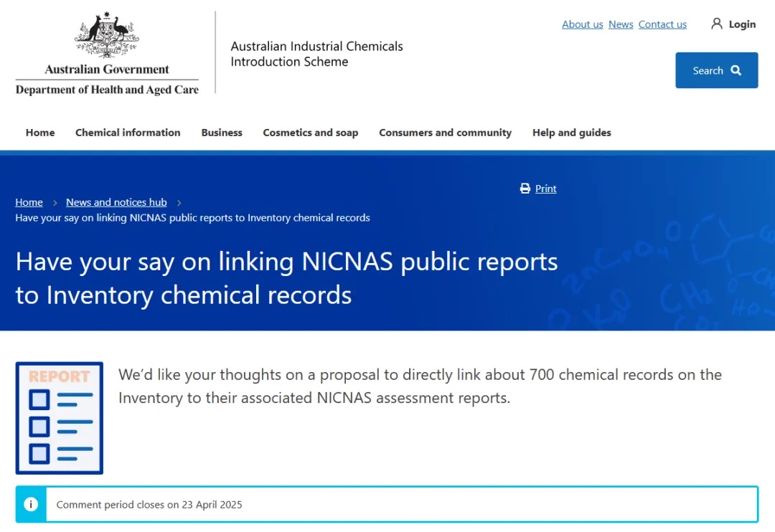This screenshot has width=775, height=532.
Task: Click the chevron after News and notices hub
Action: 179,203
